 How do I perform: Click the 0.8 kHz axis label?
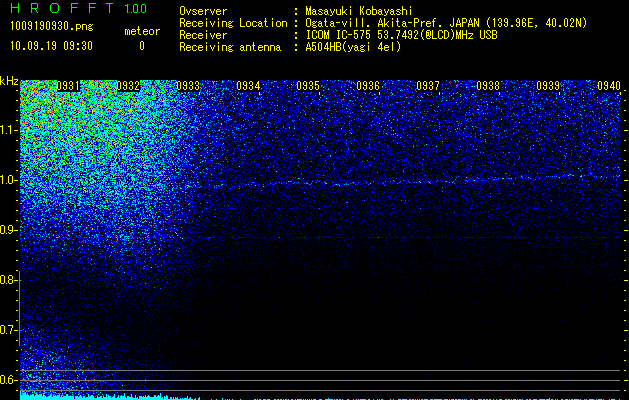(8, 280)
